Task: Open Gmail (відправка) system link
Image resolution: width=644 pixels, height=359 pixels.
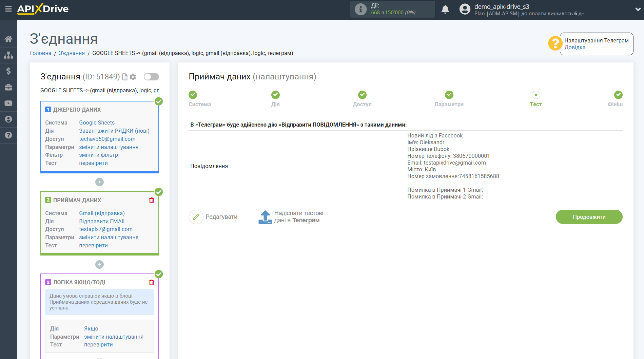Action: click(x=102, y=213)
